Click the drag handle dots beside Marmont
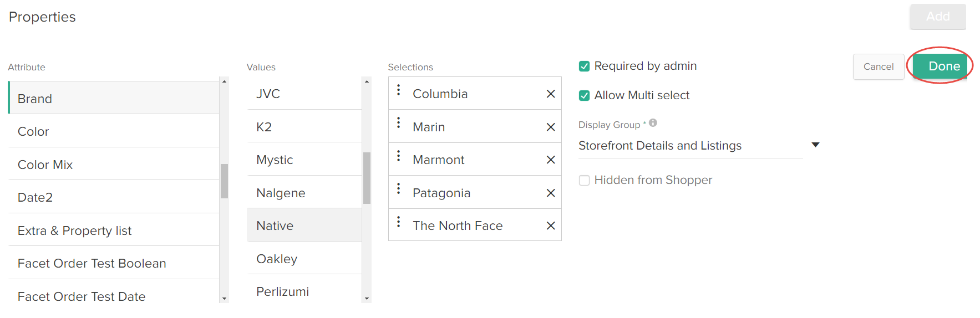This screenshot has width=980, height=318. (398, 156)
